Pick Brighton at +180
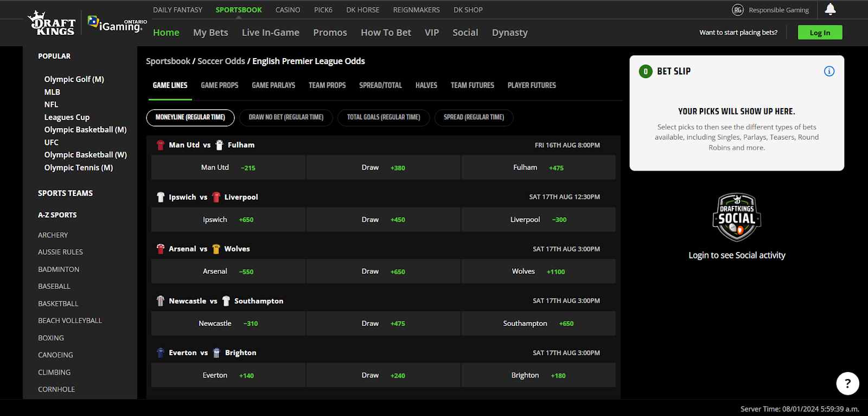Screen dimensions: 868x416 click(538, 375)
